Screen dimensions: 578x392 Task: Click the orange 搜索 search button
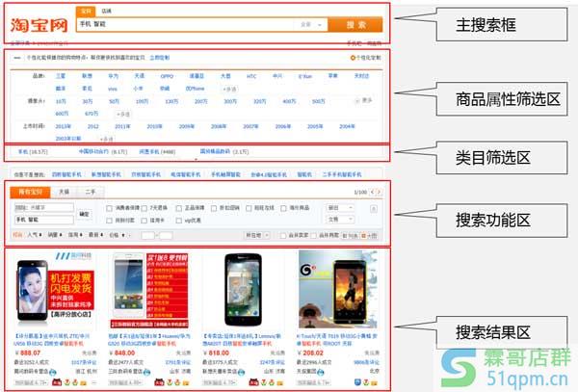click(355, 25)
